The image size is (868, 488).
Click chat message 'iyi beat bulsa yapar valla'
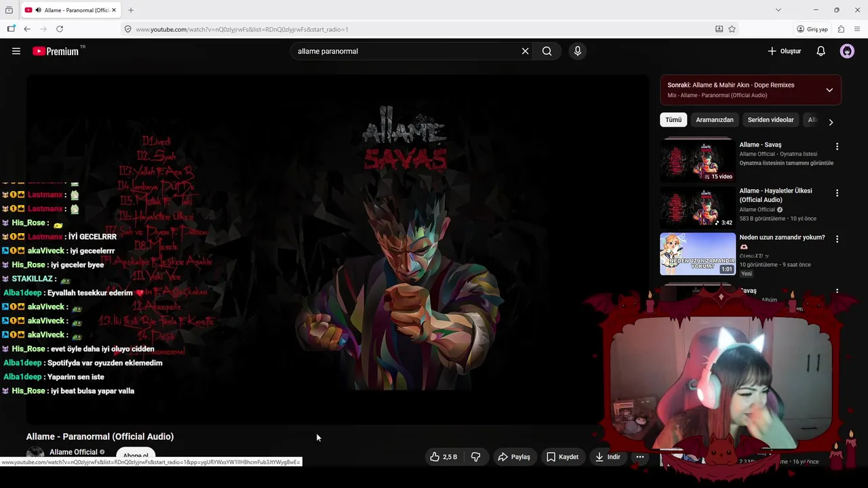point(92,391)
